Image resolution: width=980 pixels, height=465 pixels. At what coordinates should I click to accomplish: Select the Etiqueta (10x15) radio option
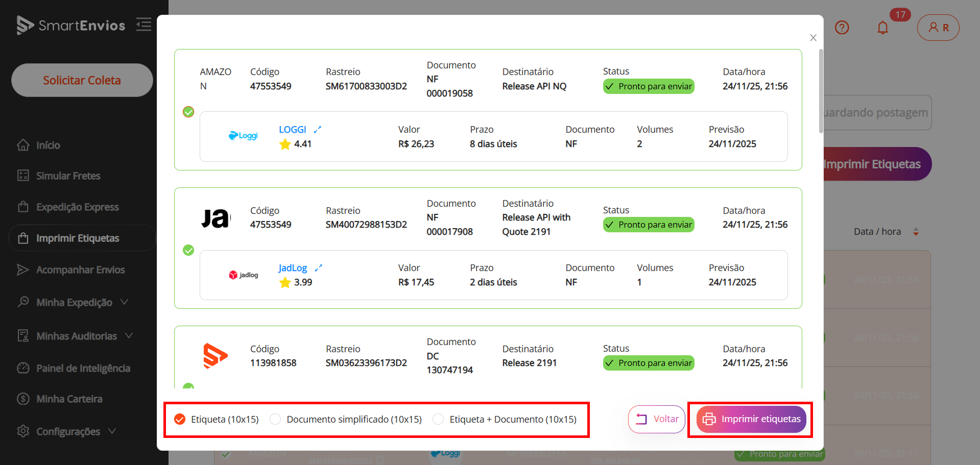180,419
